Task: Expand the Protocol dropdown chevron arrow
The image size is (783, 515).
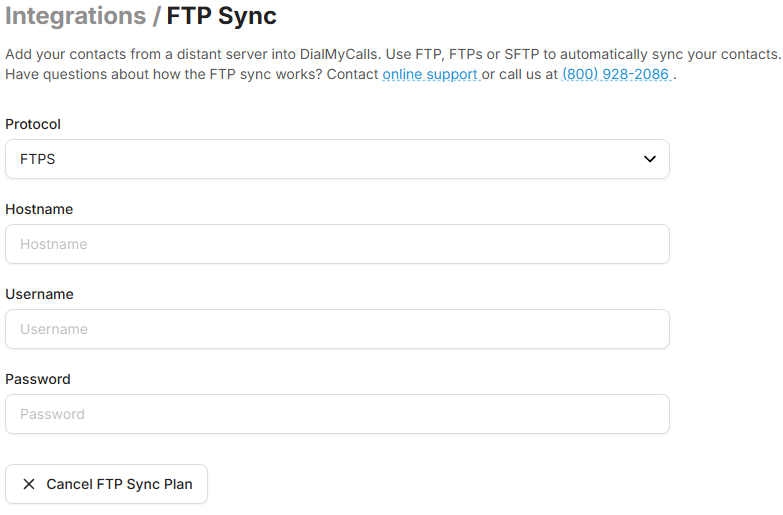Action: pyautogui.click(x=650, y=159)
